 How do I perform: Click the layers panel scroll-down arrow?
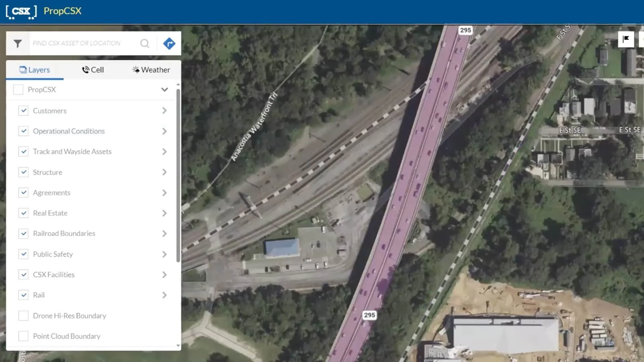click(x=178, y=346)
